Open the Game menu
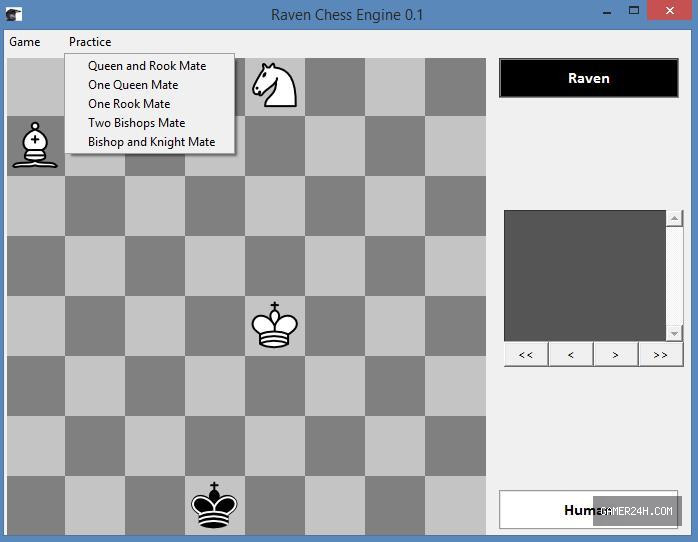The image size is (698, 542). coord(25,42)
